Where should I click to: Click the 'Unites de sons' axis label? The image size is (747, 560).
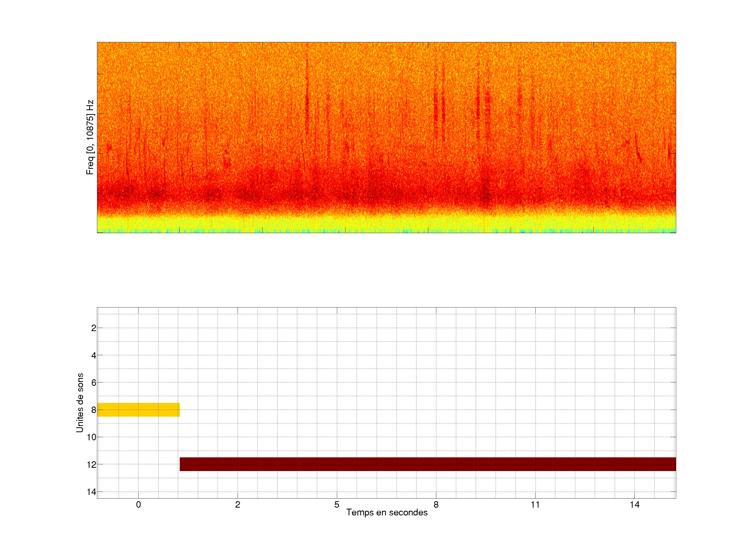[80, 403]
